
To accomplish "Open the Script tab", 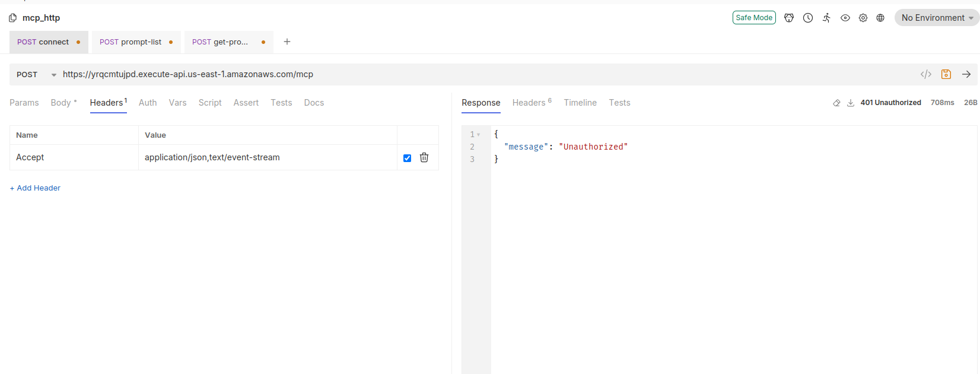I will [210, 103].
